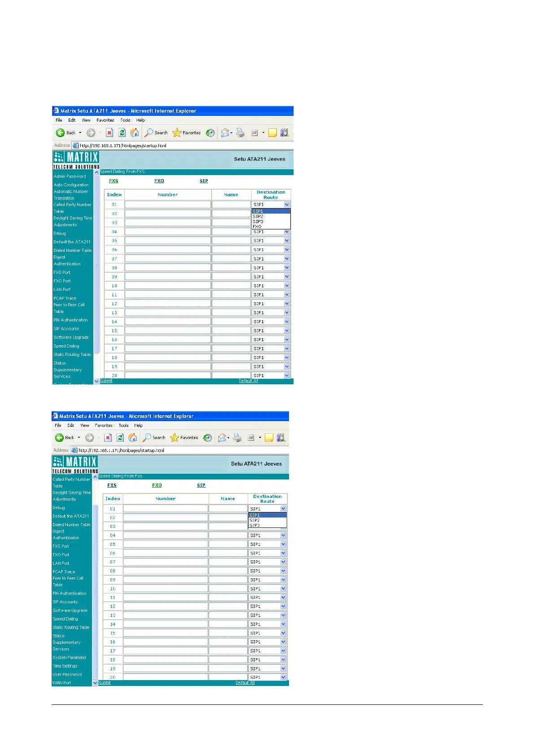This screenshot has height=756, width=534.
Task: Click Number field for index 09, lower window
Action: tap(166, 580)
